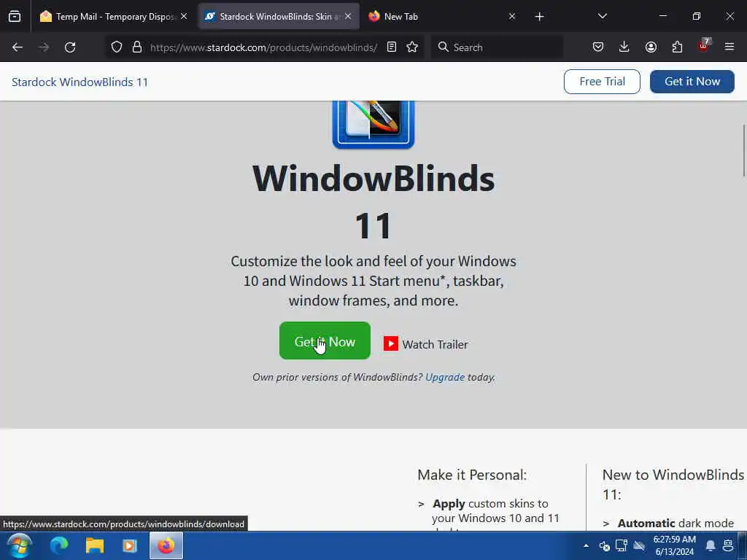
Task: Open a new tab with plus button
Action: click(x=539, y=17)
